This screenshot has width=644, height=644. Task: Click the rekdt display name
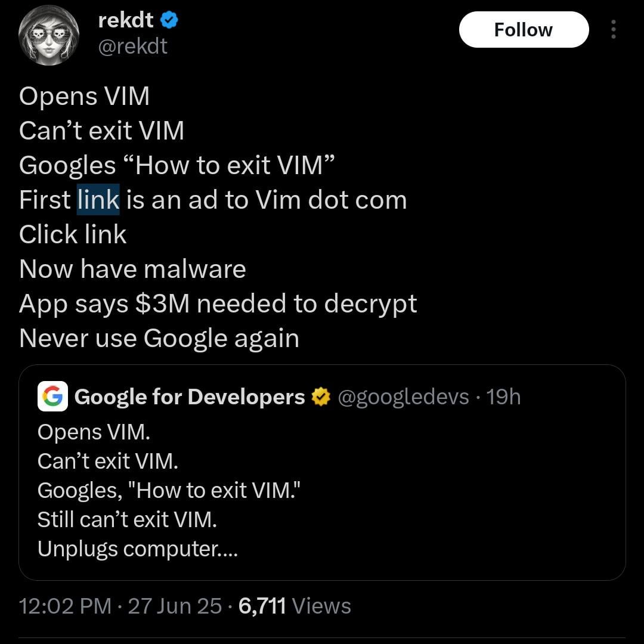pyautogui.click(x=126, y=20)
